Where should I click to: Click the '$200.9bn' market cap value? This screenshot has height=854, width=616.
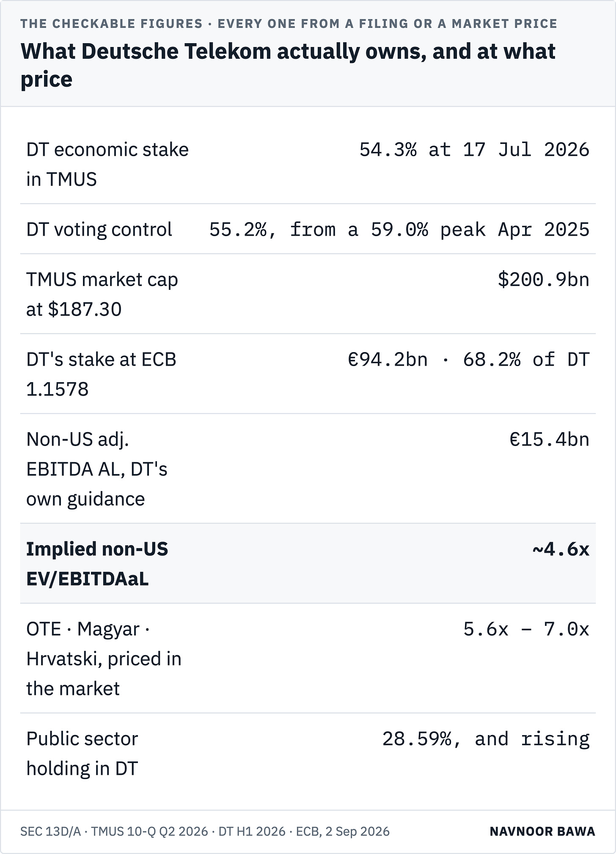[x=544, y=280]
